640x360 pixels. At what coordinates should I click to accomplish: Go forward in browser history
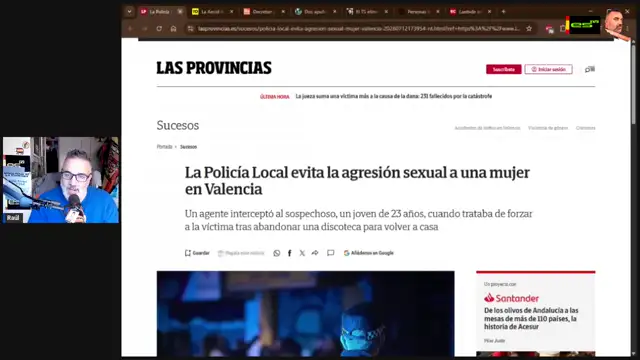144,29
